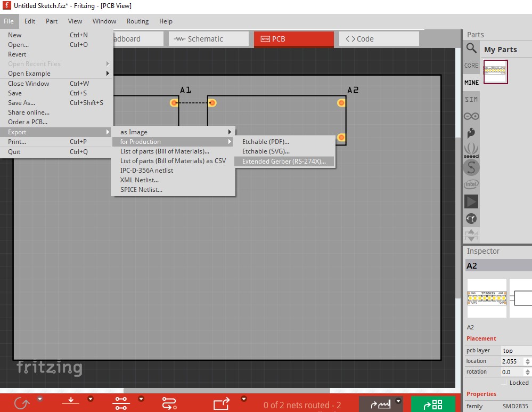Open the parts search magnifier icon
Image resolution: width=532 pixels, height=412 pixels.
[471, 48]
